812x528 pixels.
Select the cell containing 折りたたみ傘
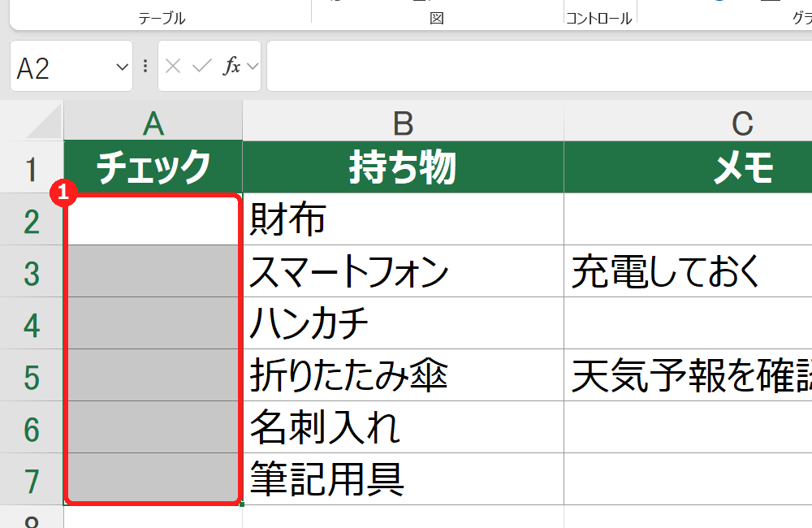[x=403, y=375]
